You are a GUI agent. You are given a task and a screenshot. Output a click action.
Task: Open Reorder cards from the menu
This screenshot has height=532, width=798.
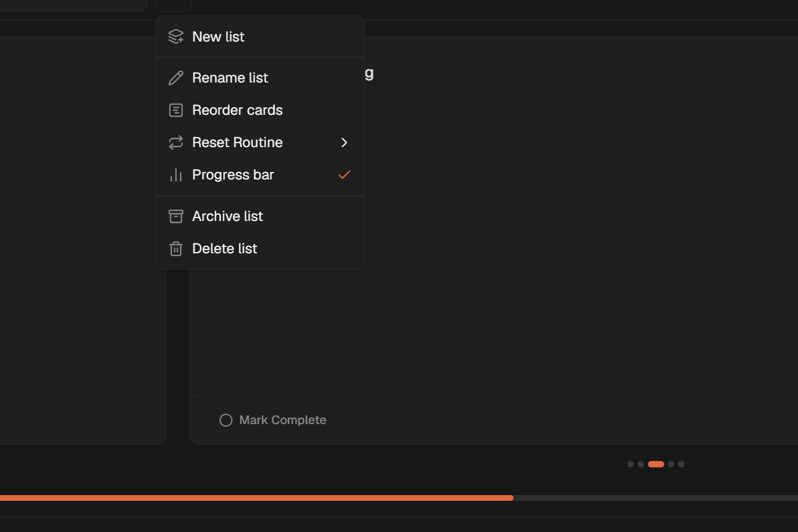pos(260,110)
